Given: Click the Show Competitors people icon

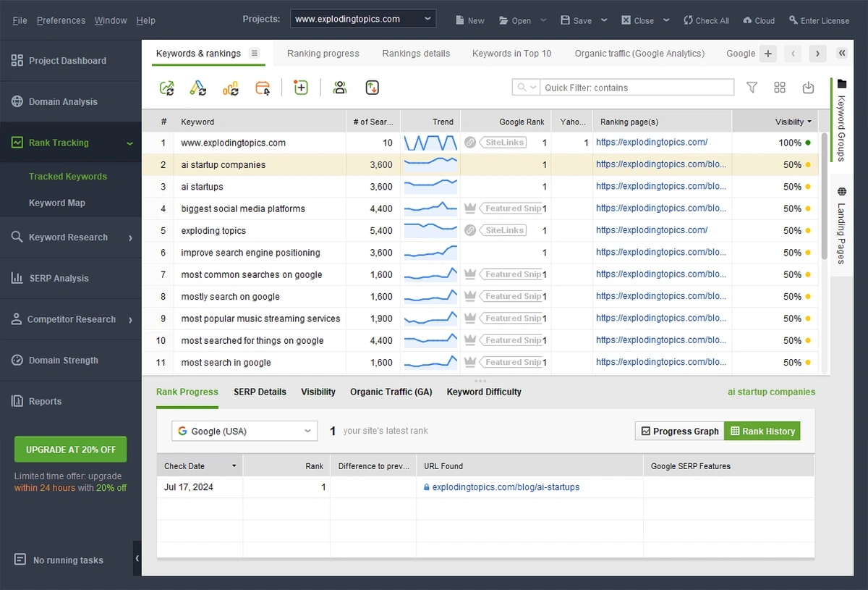Looking at the screenshot, I should click(x=340, y=88).
